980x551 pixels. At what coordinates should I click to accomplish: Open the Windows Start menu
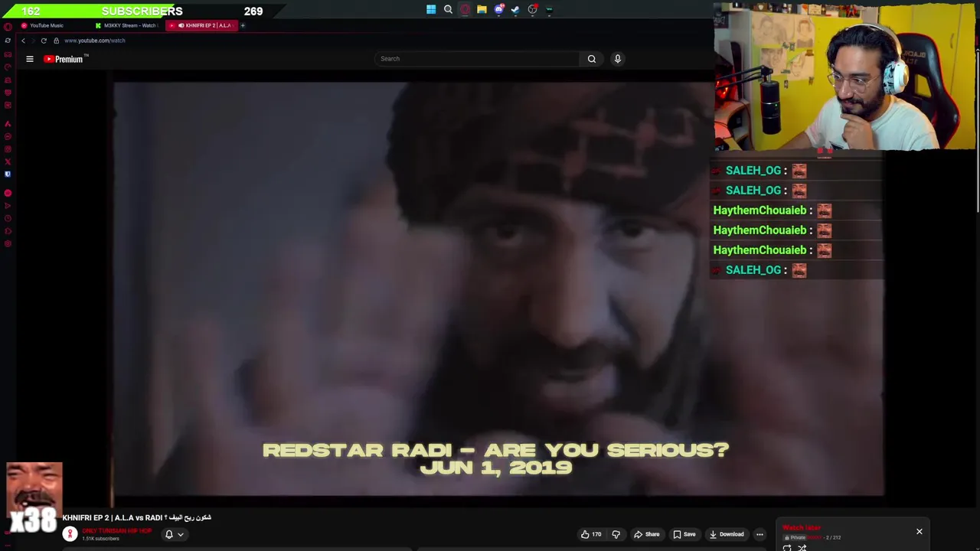[x=431, y=10]
